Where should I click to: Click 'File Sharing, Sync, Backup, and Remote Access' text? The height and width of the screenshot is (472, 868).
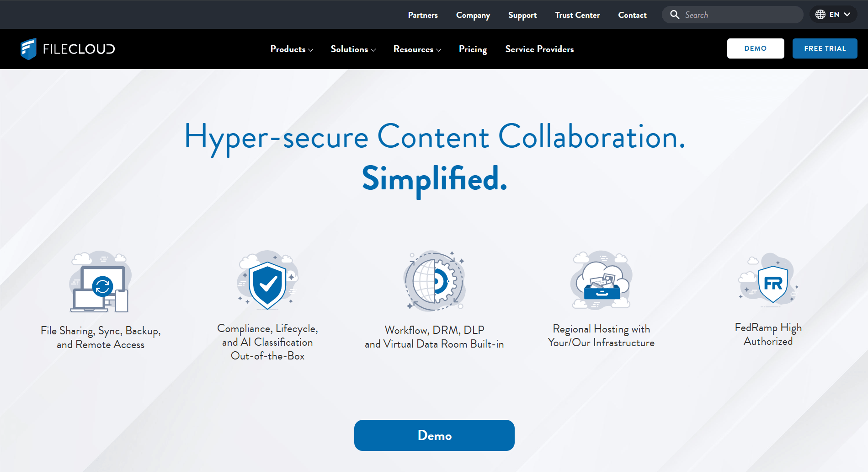[101, 338]
